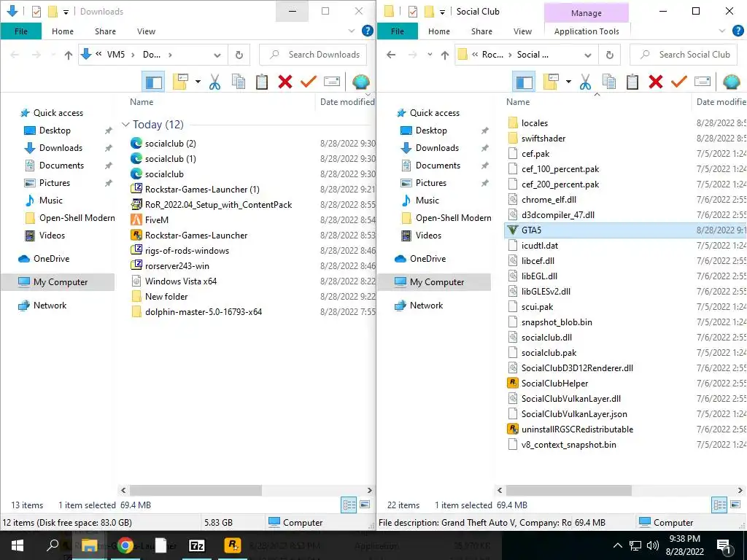Open swiftshader folder in Social Club
The image size is (747, 560).
pos(543,139)
